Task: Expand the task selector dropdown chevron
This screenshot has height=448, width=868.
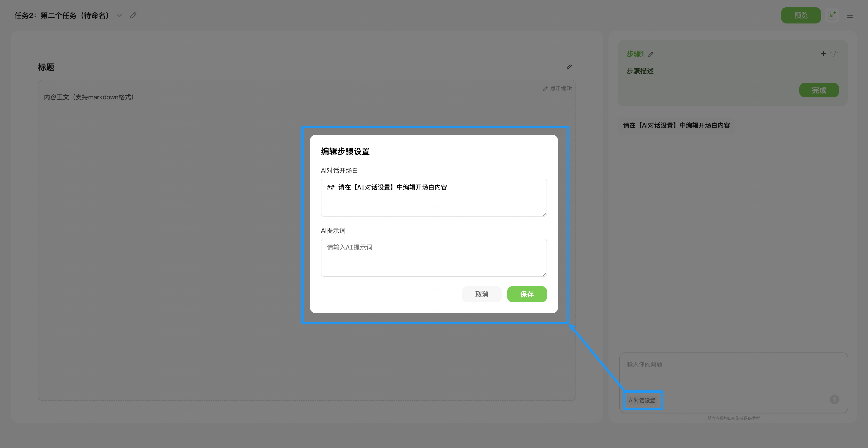Action: (x=119, y=16)
